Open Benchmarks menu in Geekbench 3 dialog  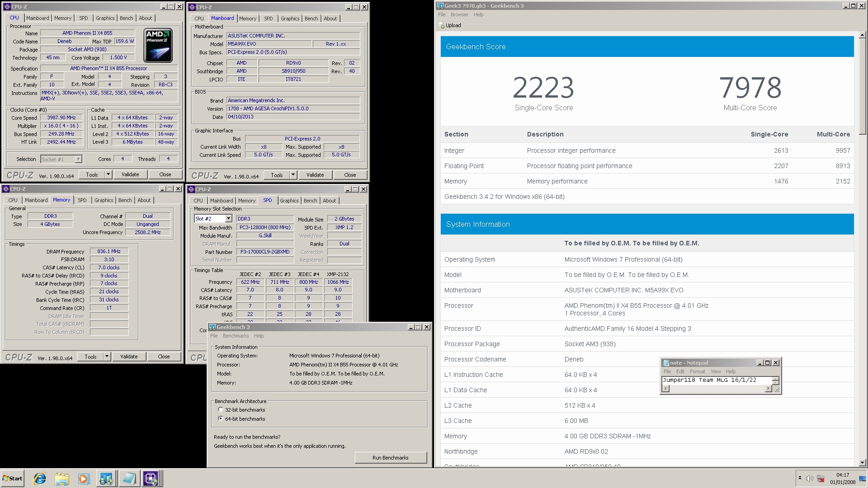[x=236, y=336]
